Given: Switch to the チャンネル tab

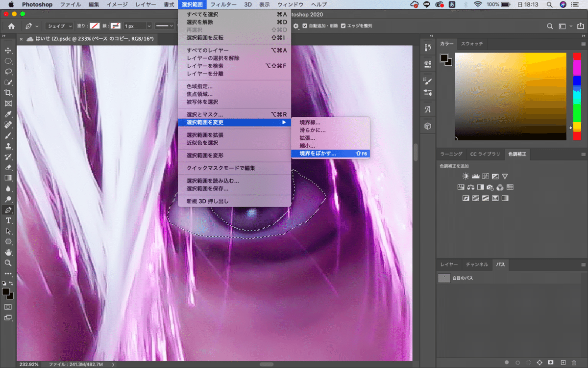Looking at the screenshot, I should [x=477, y=264].
